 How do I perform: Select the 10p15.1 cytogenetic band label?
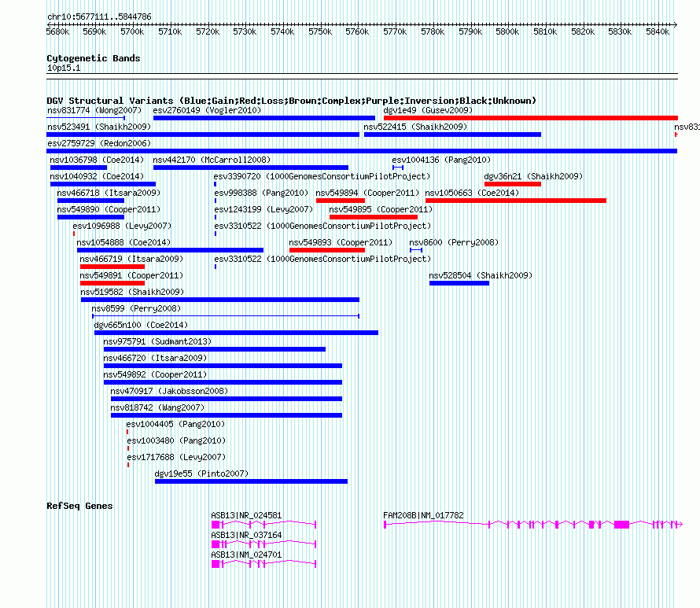(64, 68)
